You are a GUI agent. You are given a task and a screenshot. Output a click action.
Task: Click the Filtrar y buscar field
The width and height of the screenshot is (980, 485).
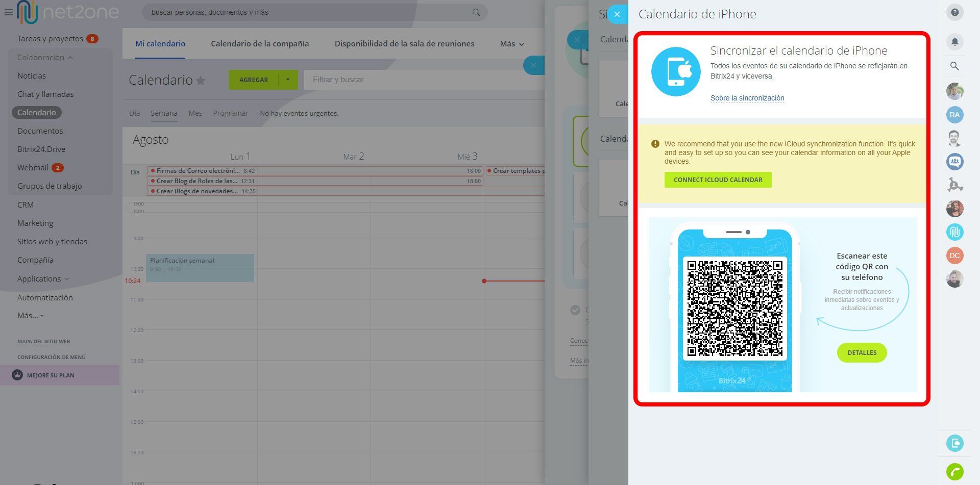coord(424,80)
